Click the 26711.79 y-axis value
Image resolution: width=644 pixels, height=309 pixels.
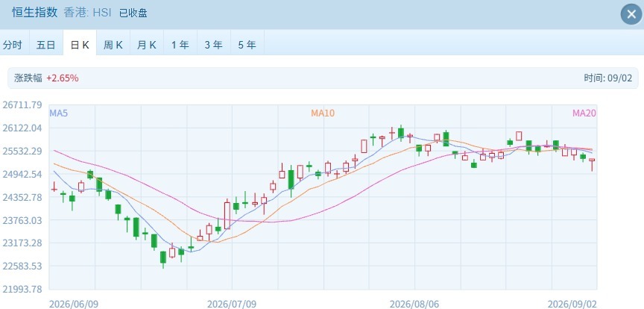[x=22, y=105]
